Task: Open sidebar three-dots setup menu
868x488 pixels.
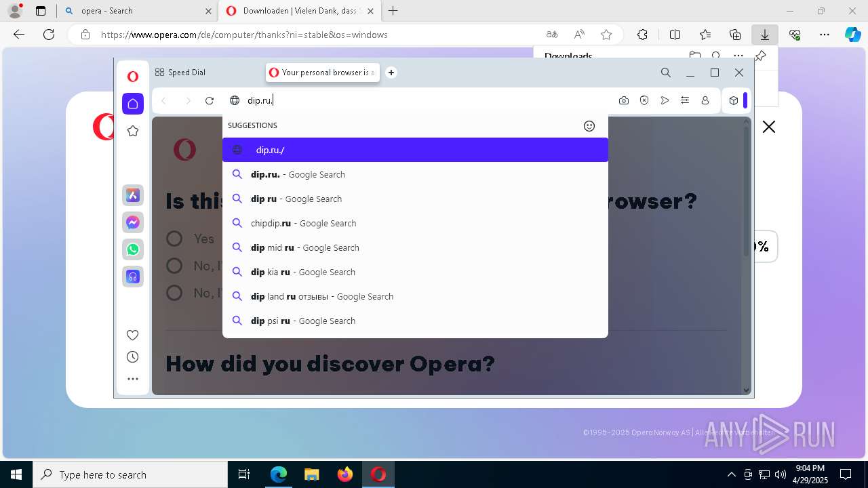Action: 133,379
